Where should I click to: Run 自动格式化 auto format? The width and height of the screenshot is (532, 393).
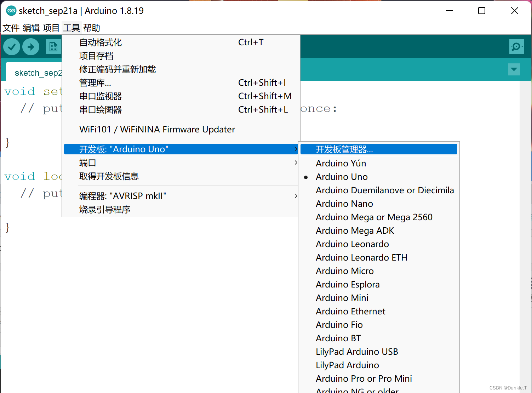coord(181,42)
